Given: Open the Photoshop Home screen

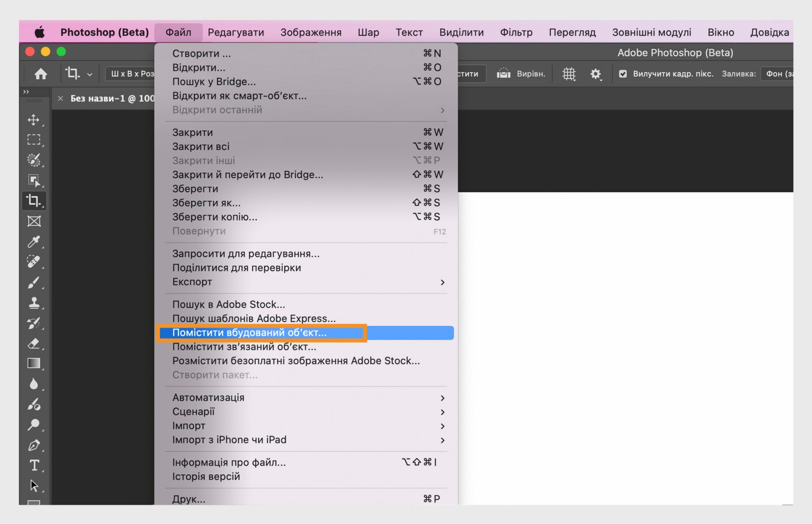Looking at the screenshot, I should (41, 73).
